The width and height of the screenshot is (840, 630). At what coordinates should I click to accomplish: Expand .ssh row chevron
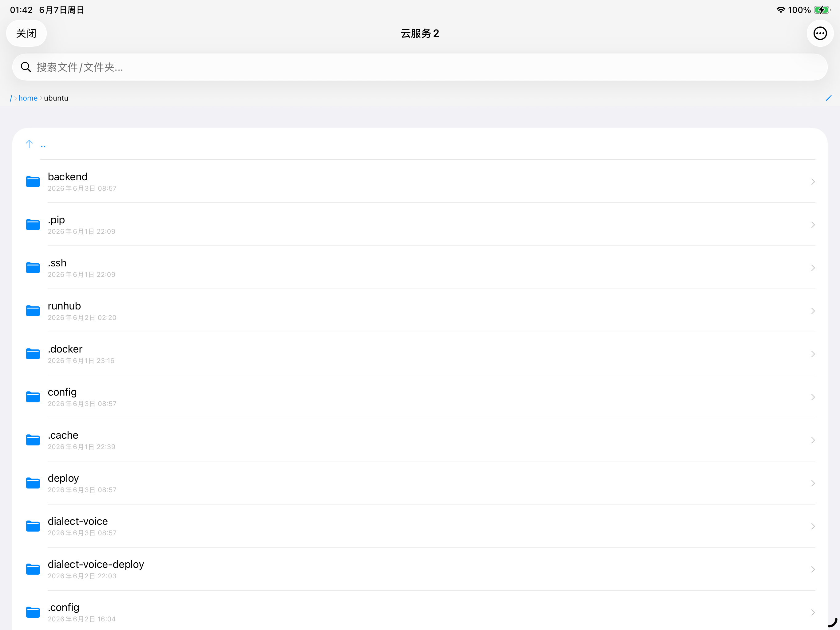tap(813, 268)
